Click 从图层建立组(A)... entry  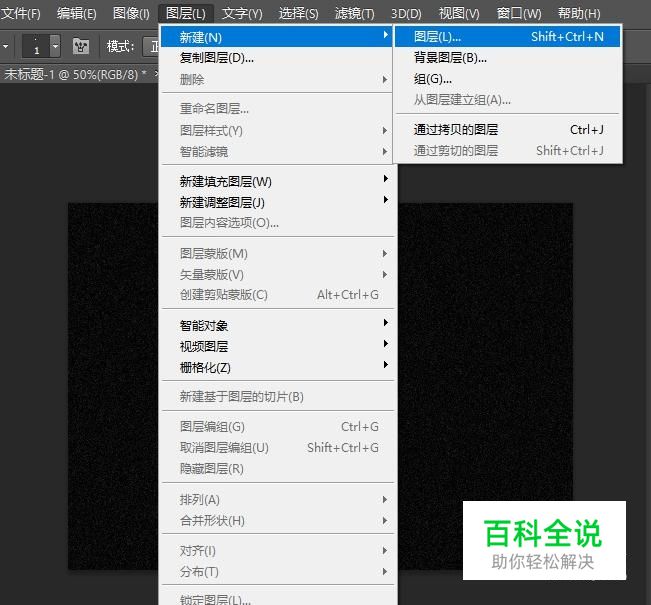pyautogui.click(x=507, y=100)
